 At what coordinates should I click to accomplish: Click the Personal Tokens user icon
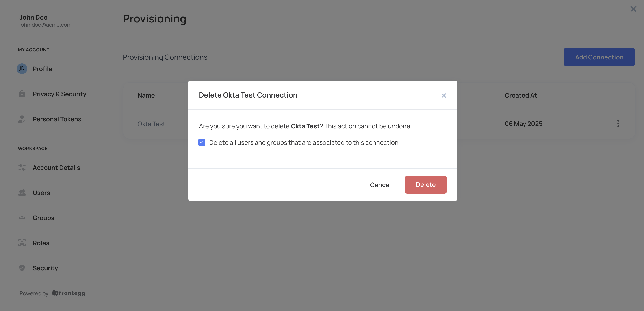(x=22, y=119)
